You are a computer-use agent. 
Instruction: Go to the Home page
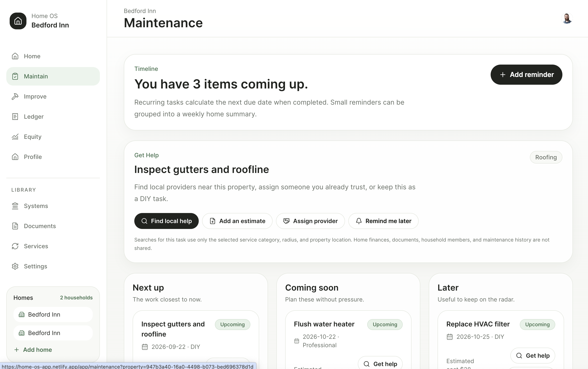pos(53,56)
